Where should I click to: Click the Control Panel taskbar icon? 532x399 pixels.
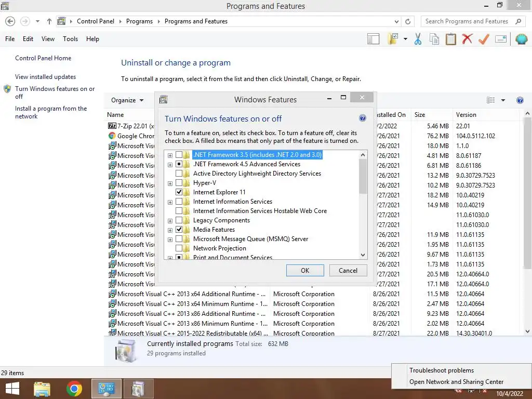pos(106,389)
